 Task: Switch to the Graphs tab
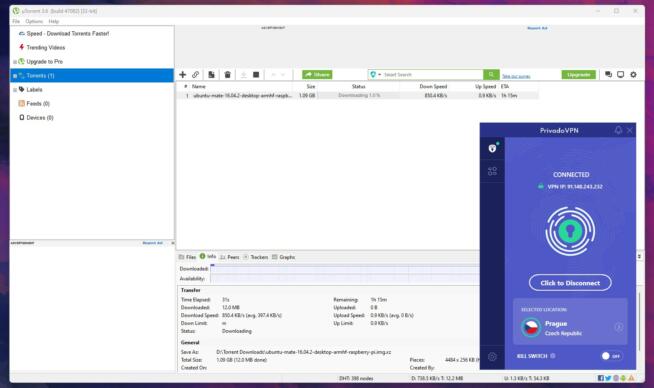click(284, 257)
